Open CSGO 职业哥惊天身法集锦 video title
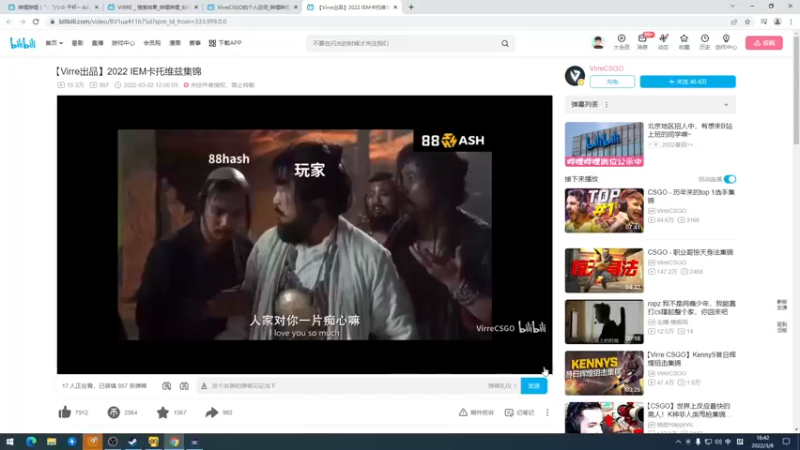 coord(690,253)
